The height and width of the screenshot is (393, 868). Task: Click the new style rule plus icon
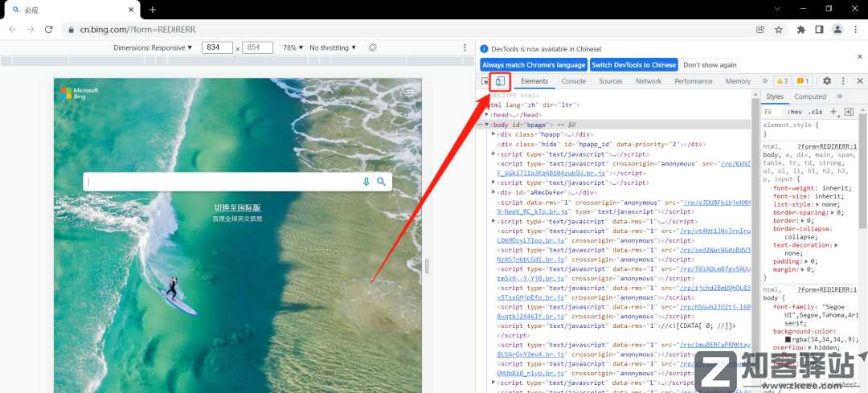point(833,112)
